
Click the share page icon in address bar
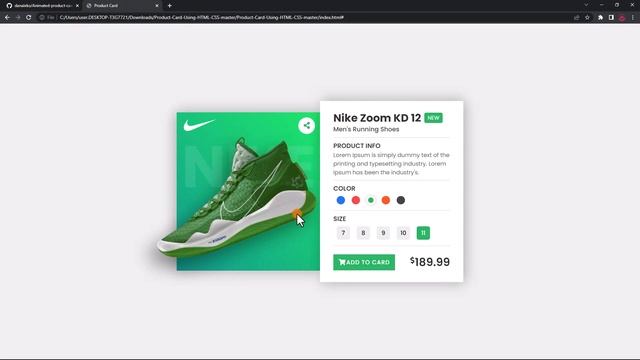[577, 18]
